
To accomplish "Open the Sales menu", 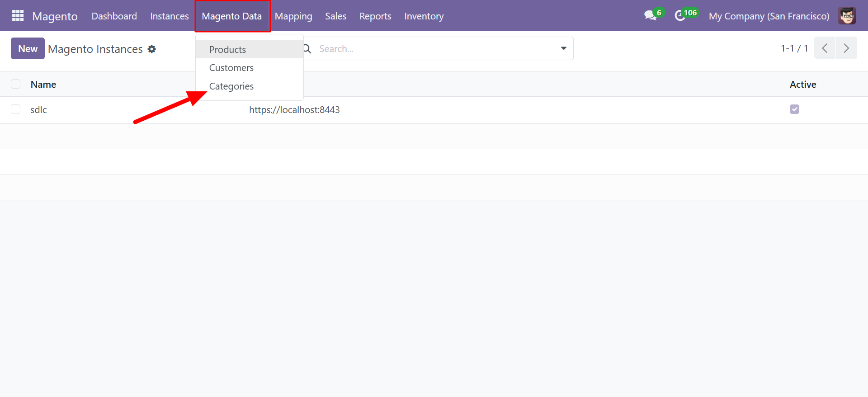I will [336, 16].
